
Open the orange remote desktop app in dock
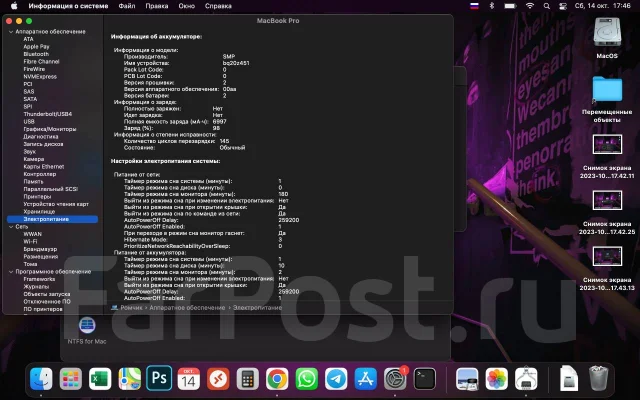point(218,378)
